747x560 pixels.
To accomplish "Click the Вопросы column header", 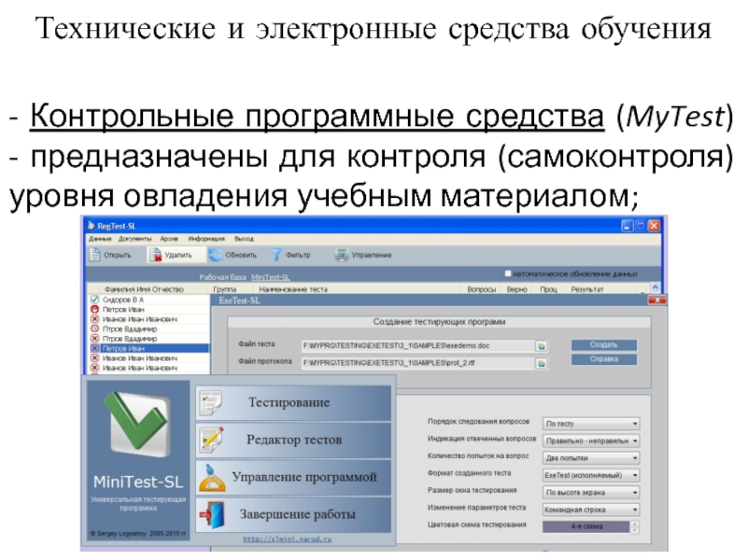I will (481, 289).
